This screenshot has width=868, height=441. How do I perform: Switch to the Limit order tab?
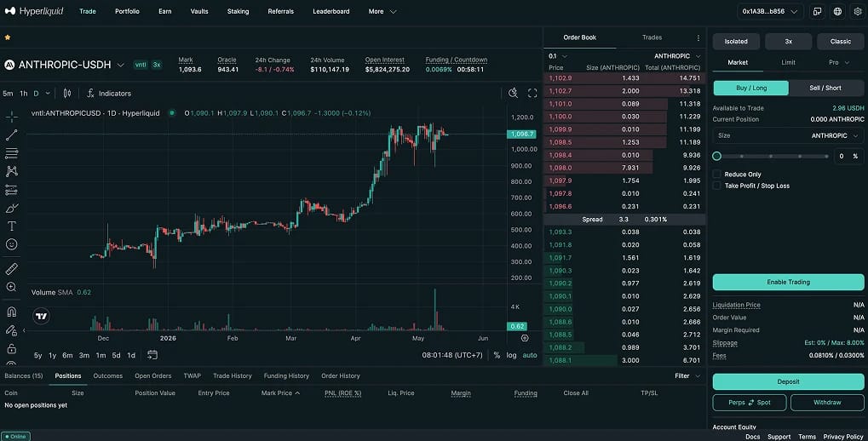tap(788, 62)
